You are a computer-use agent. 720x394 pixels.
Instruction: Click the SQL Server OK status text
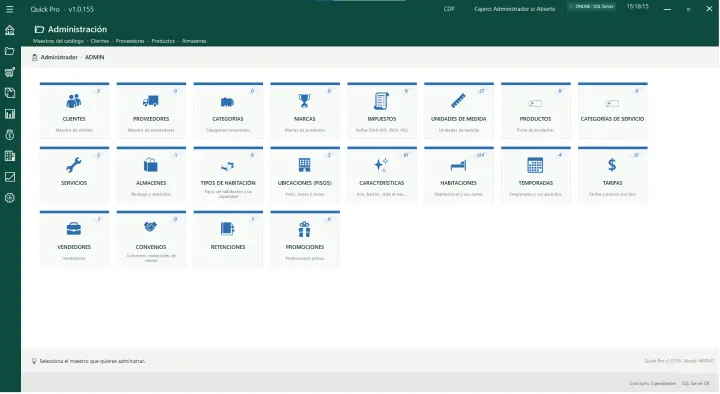click(x=696, y=383)
